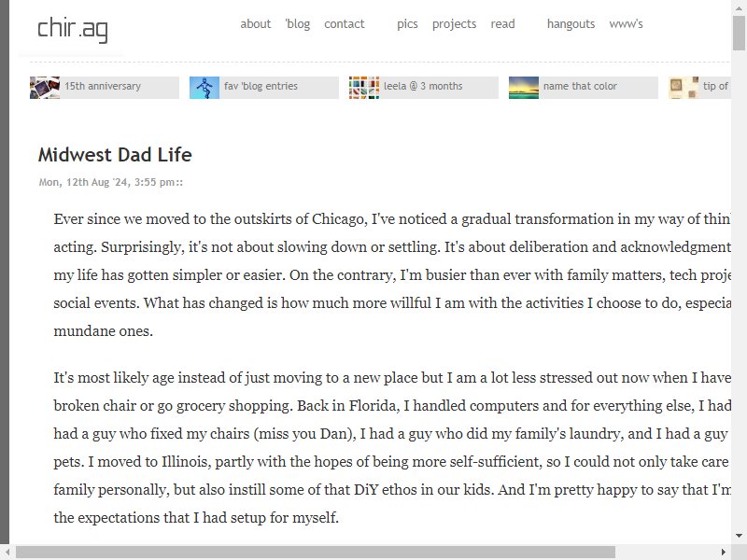Open the Midwest Dad Life post title
Viewport: 747px width, 560px height.
pos(115,155)
